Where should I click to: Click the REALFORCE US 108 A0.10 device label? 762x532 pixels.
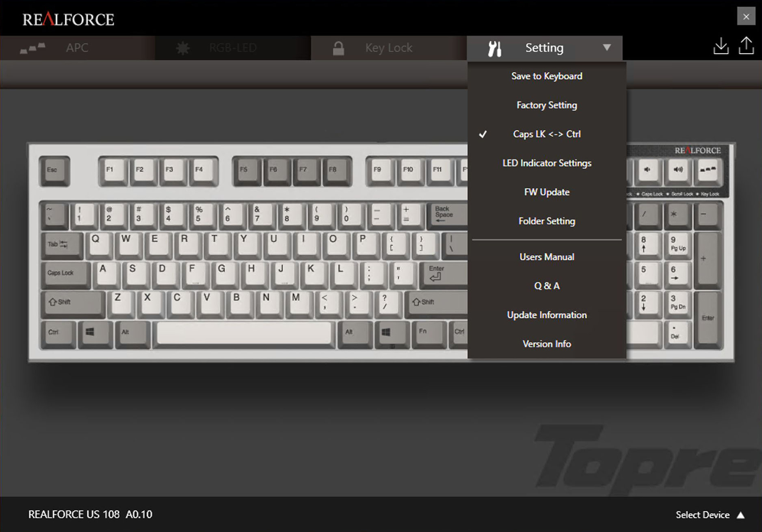90,514
